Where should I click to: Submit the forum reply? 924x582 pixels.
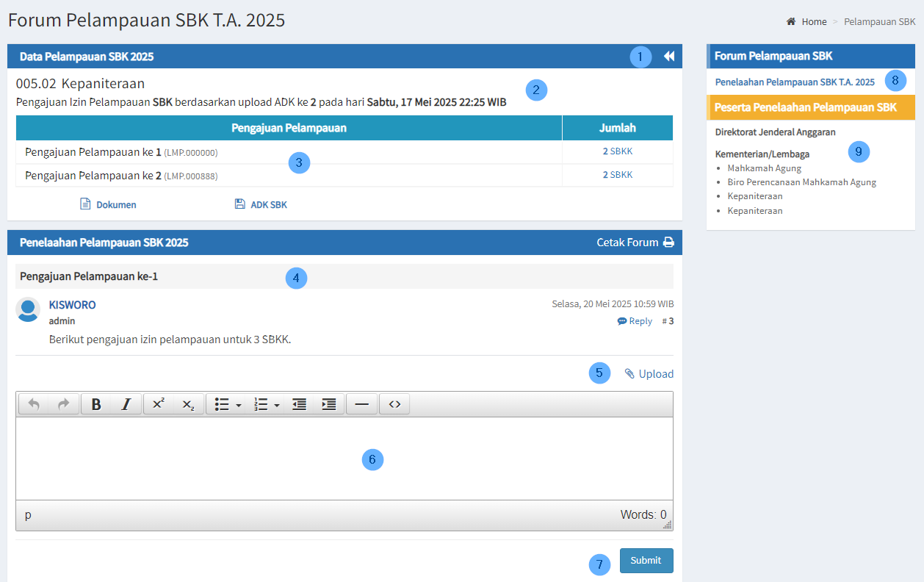646,561
